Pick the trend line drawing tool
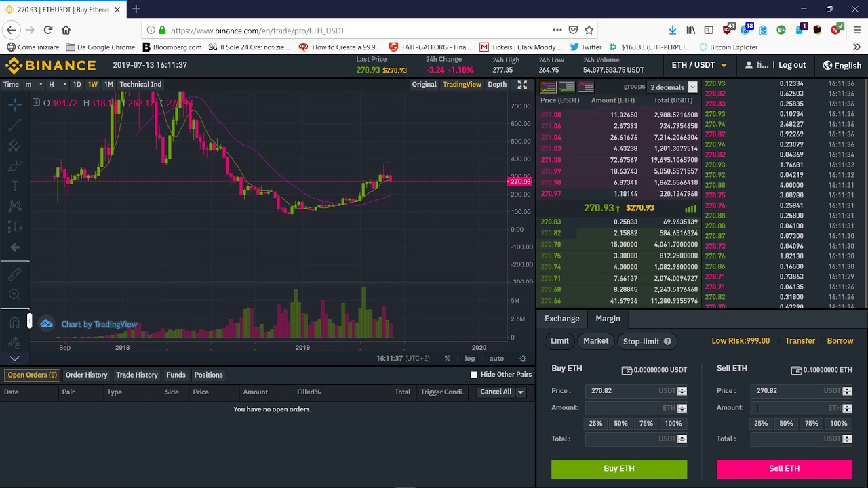This screenshot has width=868, height=488. (x=15, y=125)
